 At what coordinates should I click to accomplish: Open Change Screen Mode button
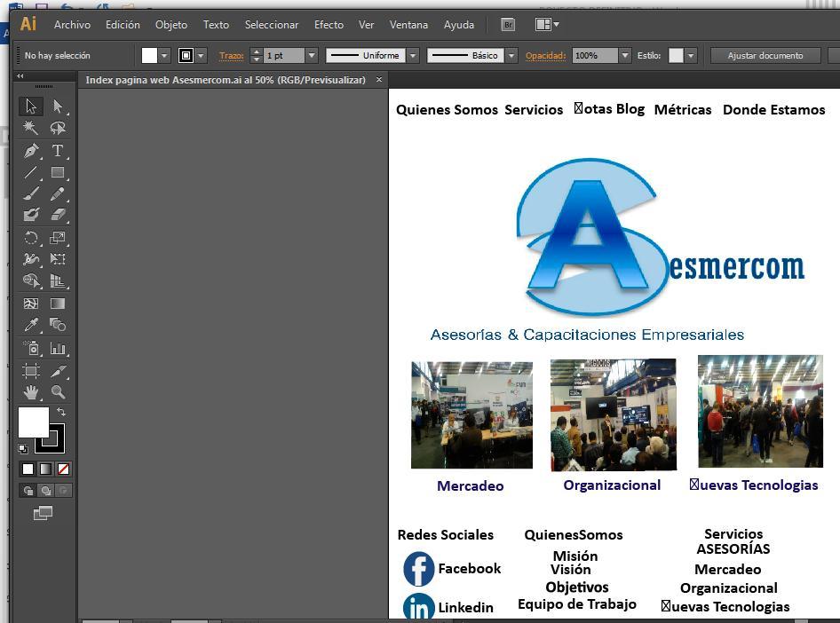43,513
